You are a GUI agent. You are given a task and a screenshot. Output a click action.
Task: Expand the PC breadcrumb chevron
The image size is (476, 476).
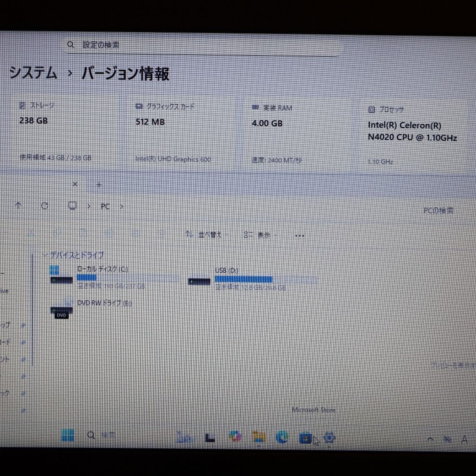(x=122, y=206)
